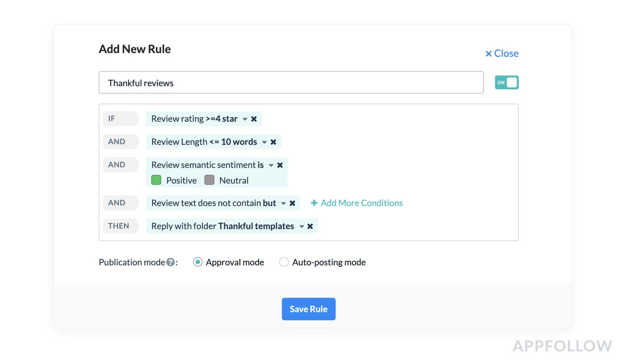Select the green Positive sentiment swatch

click(x=156, y=180)
